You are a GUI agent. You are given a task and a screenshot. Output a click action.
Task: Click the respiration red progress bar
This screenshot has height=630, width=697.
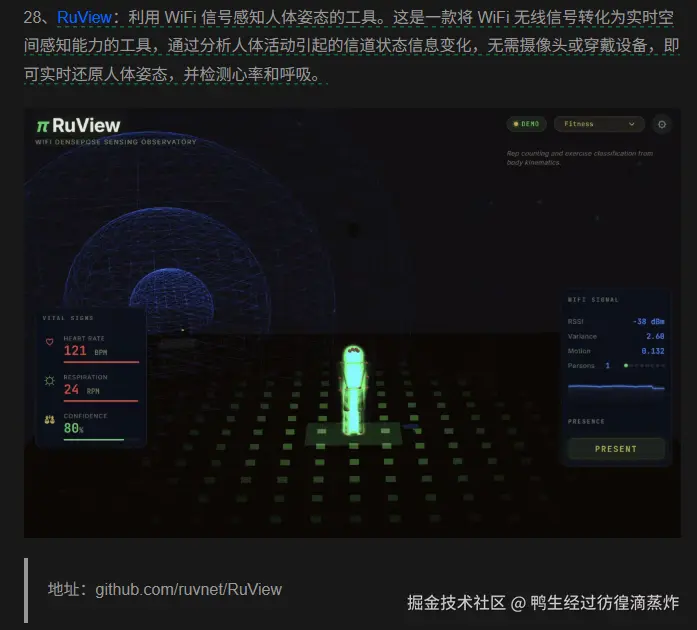[x=101, y=401]
